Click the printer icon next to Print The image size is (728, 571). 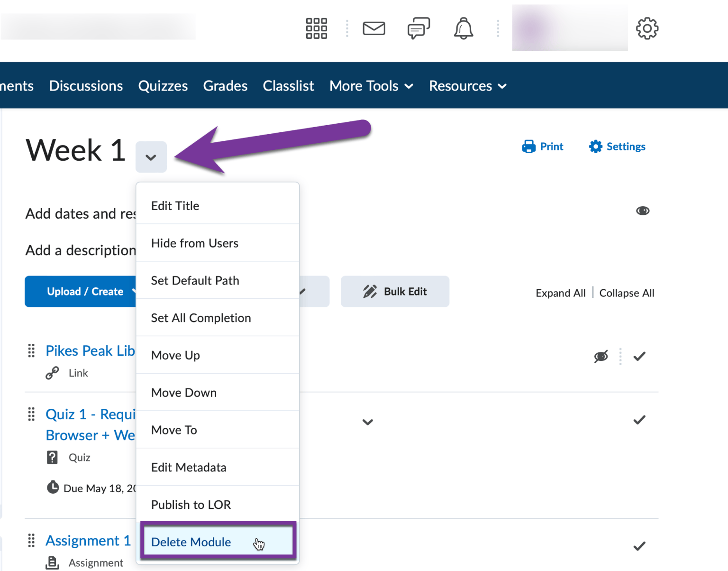528,147
